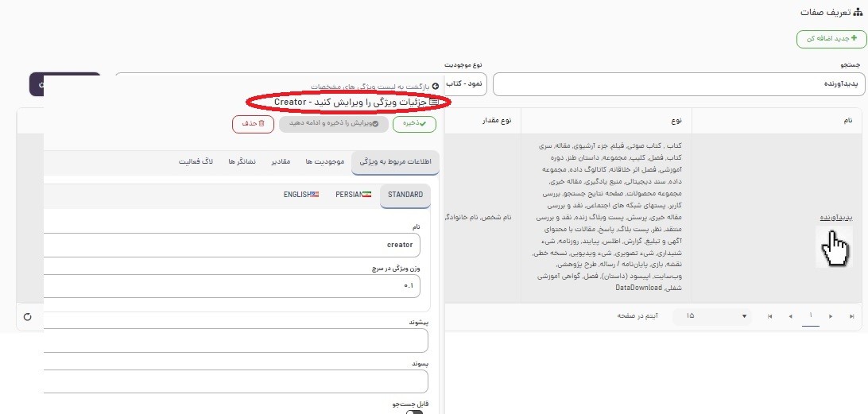
Task: Click the refresh icon at grid footer
Action: pos(28,316)
